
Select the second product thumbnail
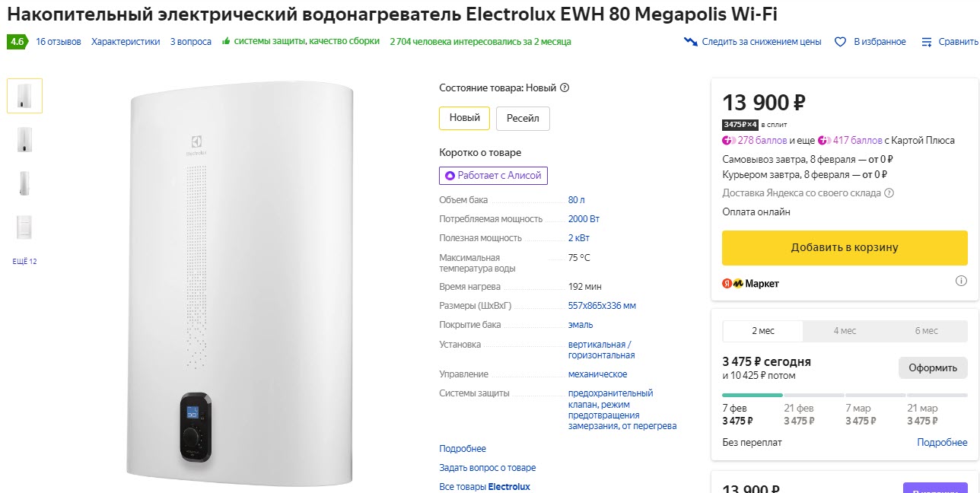point(24,137)
